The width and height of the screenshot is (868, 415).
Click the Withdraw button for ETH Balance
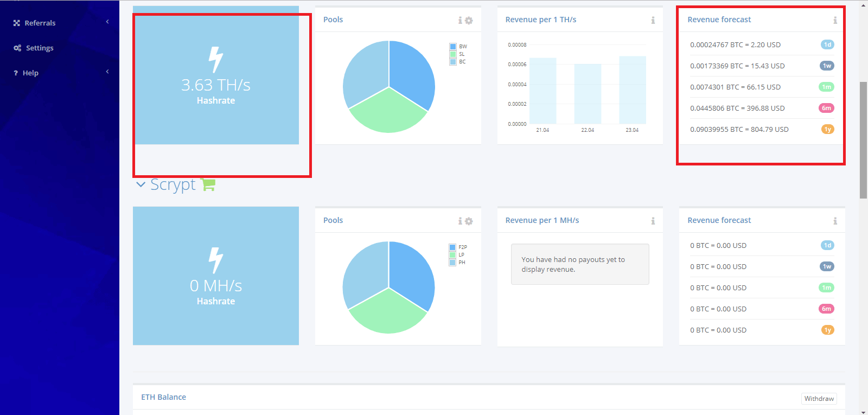coord(819,399)
